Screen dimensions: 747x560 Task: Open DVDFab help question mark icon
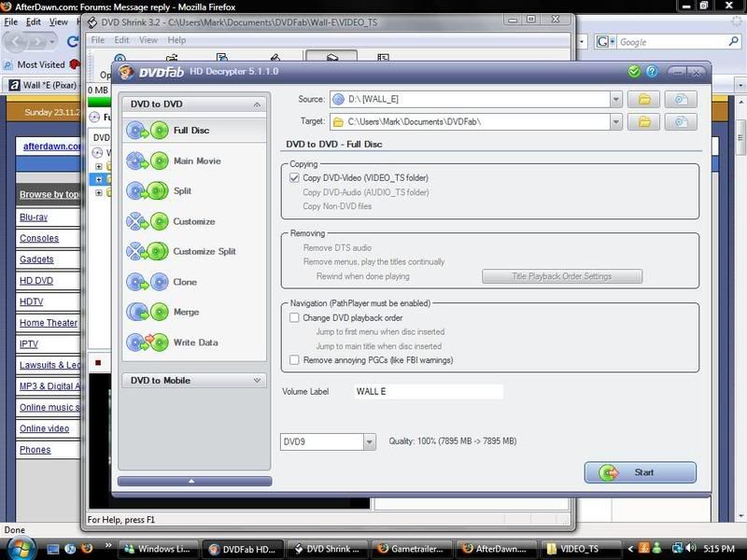point(652,72)
